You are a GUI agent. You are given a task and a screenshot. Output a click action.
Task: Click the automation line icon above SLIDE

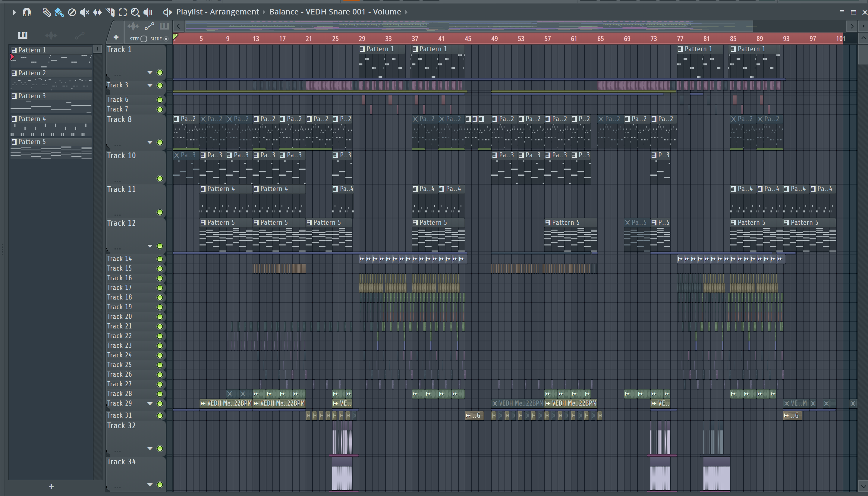click(x=149, y=26)
